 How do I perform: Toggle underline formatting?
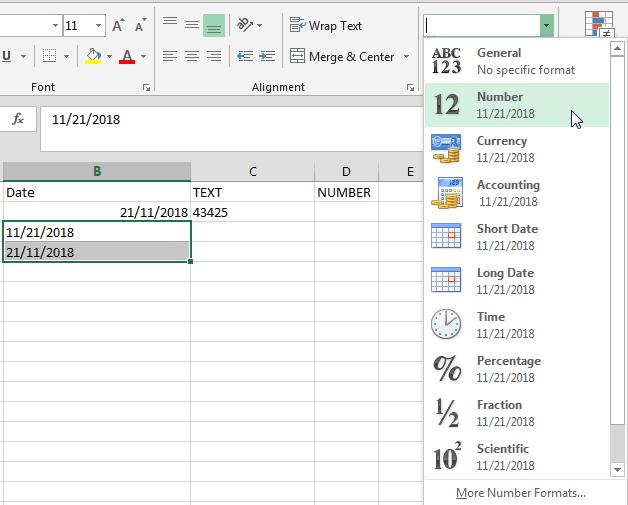(7, 56)
